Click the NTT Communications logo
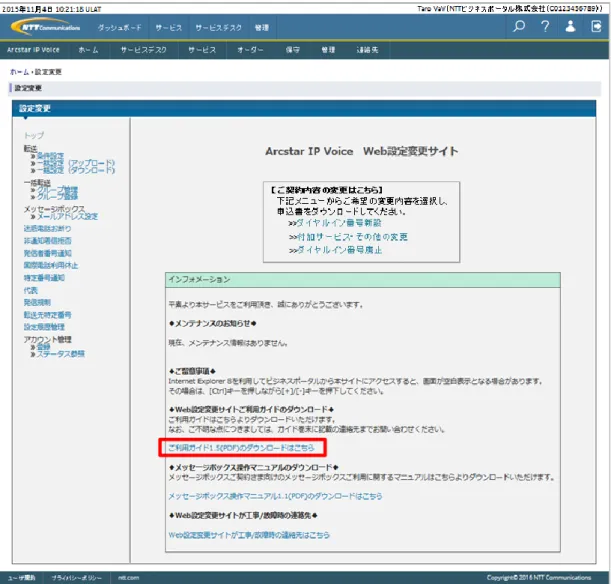 point(46,27)
